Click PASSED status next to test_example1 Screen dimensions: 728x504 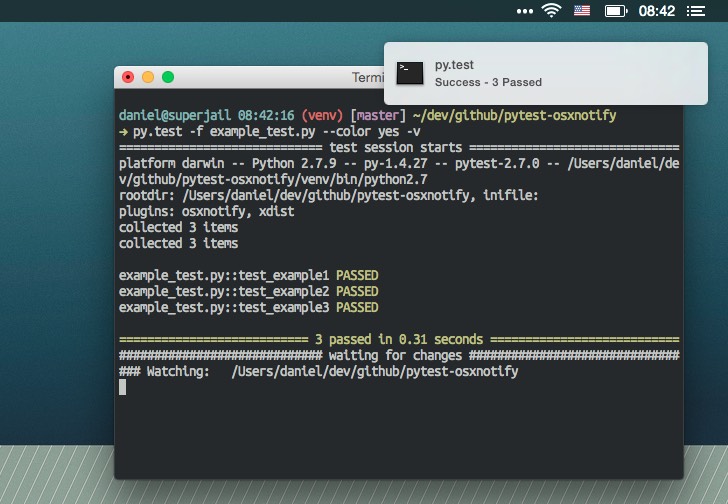[357, 275]
